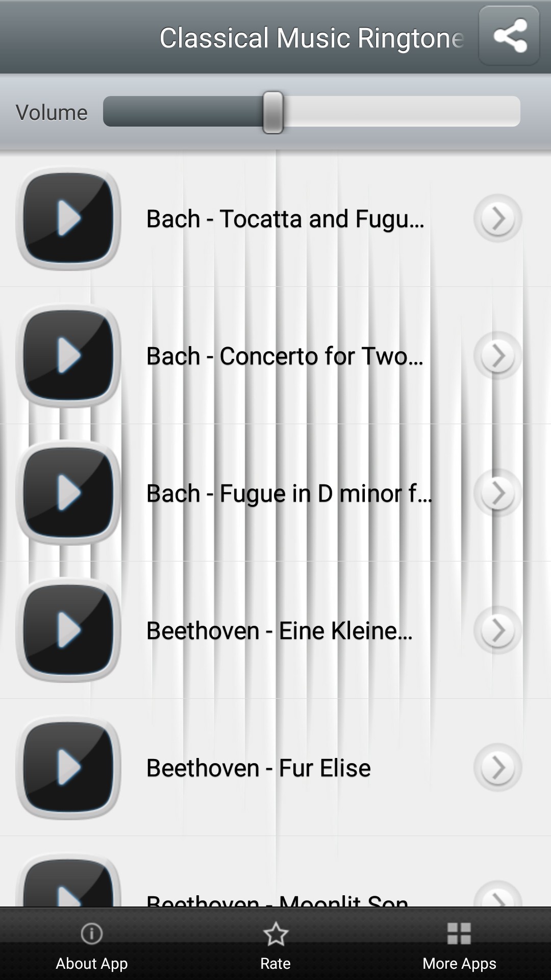Viewport: 551px width, 980px height.
Task: Click the Volume slider handle
Action: tap(273, 112)
